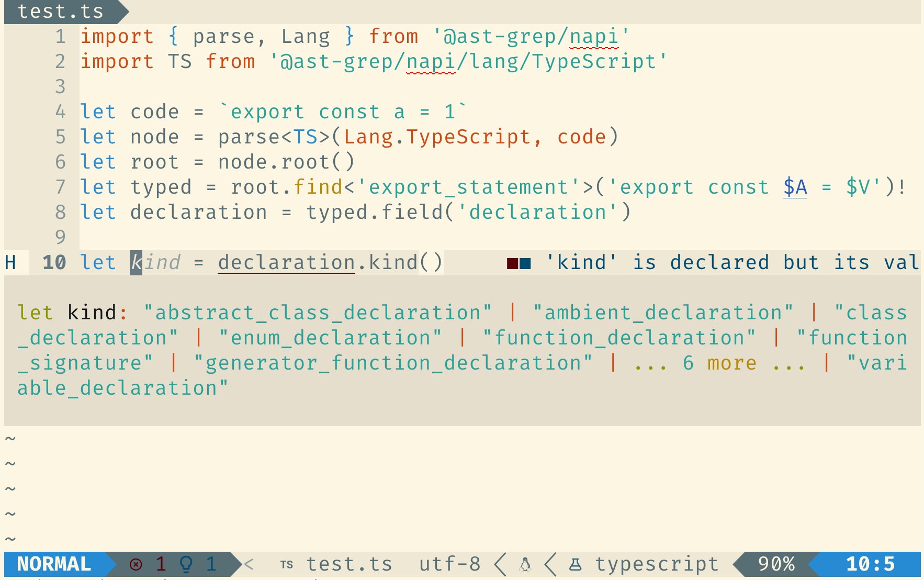Click the H hint sign in gutter
Viewport: 924px width, 580px height.
point(10,262)
